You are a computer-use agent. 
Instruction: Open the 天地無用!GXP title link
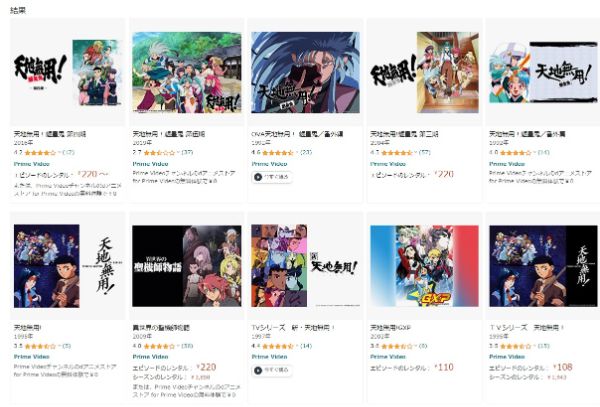coord(390,328)
